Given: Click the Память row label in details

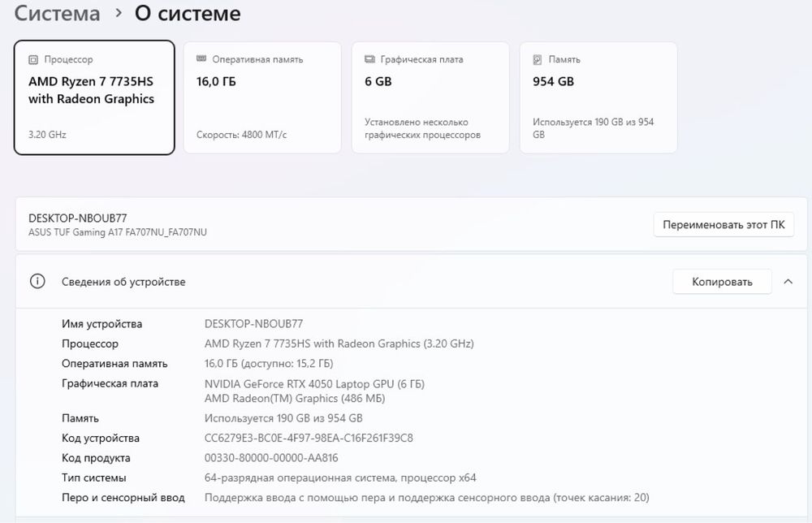Looking at the screenshot, I should click(80, 418).
